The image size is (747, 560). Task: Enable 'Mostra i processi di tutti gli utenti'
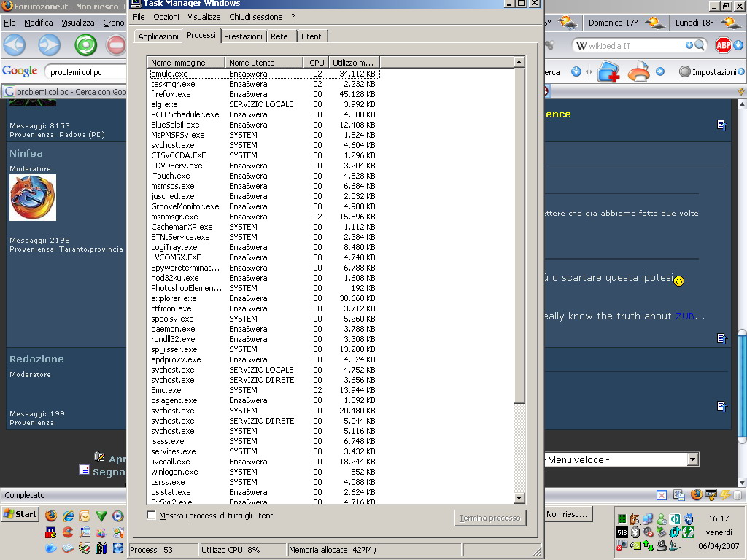[152, 516]
